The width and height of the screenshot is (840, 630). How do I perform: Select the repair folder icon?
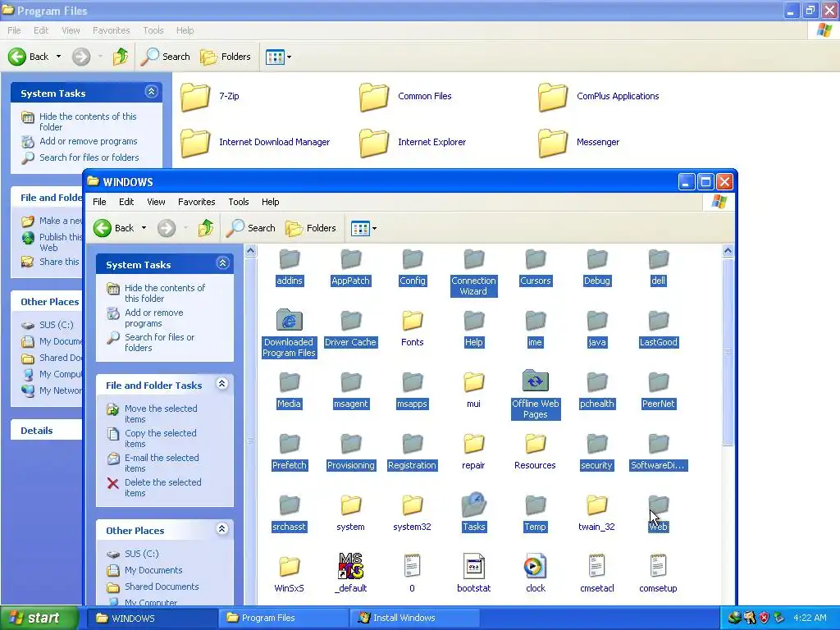473,443
